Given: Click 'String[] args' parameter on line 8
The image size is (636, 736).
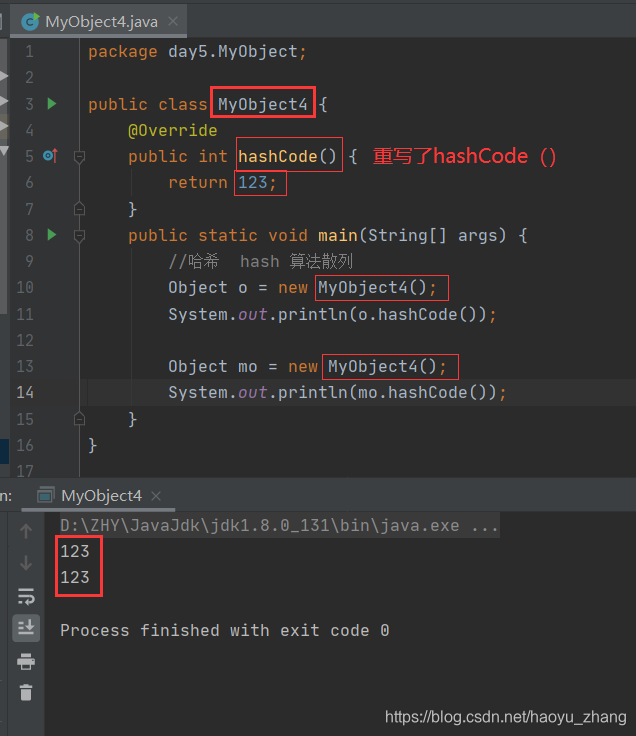Looking at the screenshot, I should click(434, 235).
